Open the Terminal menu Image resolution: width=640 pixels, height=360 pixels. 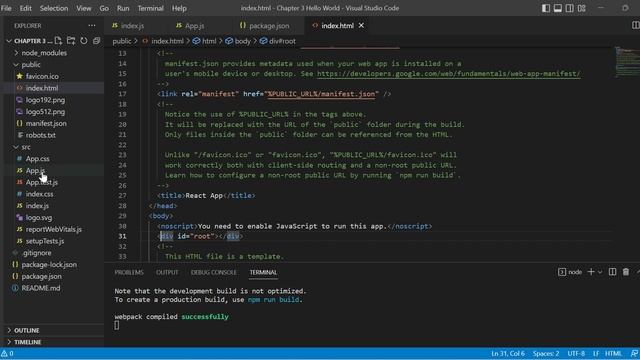(151, 8)
